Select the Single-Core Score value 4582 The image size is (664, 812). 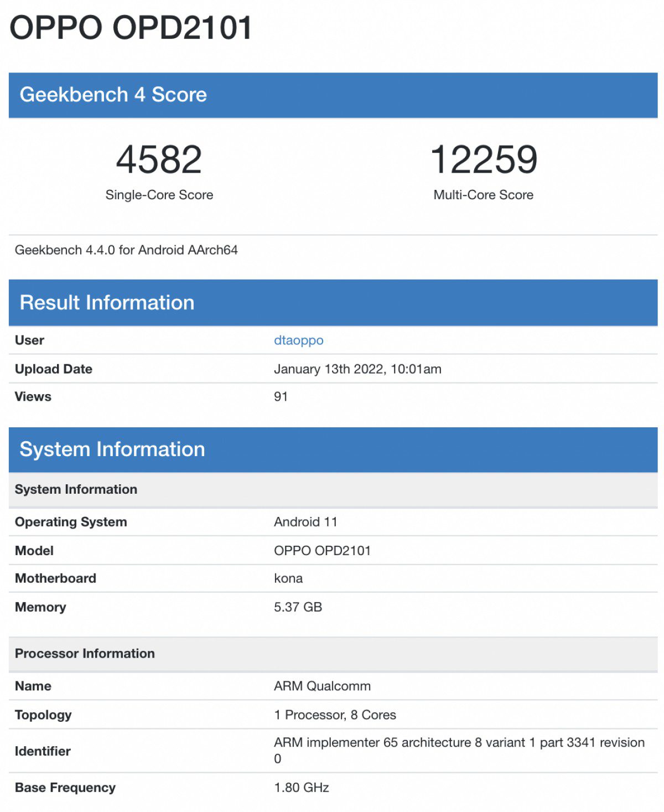coord(159,160)
